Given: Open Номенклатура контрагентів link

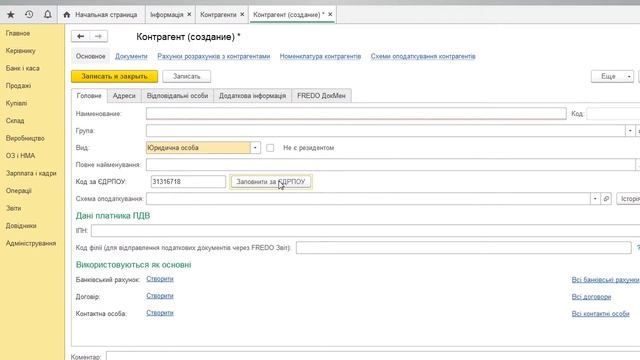Looking at the screenshot, I should pyautogui.click(x=320, y=56).
